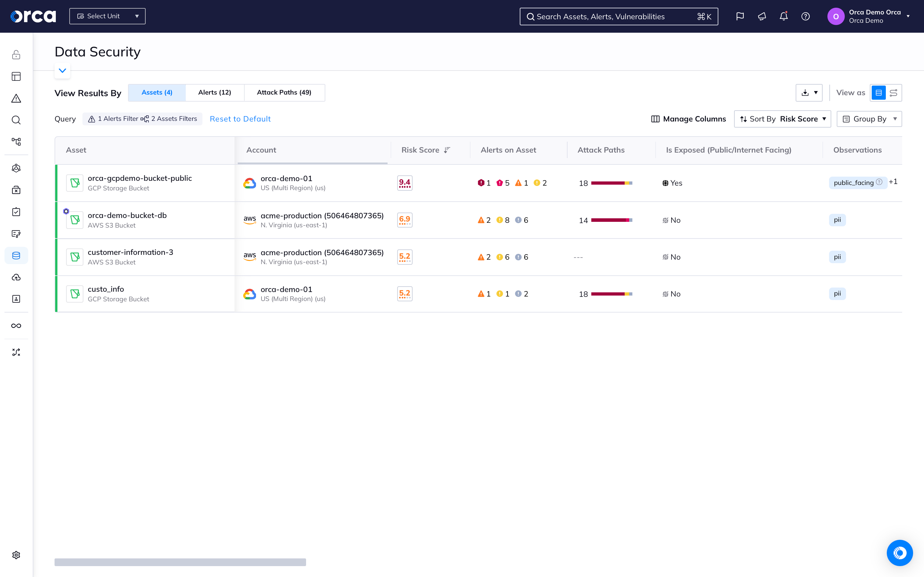Expand the Sort By Risk Score dropdown
Image resolution: width=924 pixels, height=577 pixels.
[782, 119]
